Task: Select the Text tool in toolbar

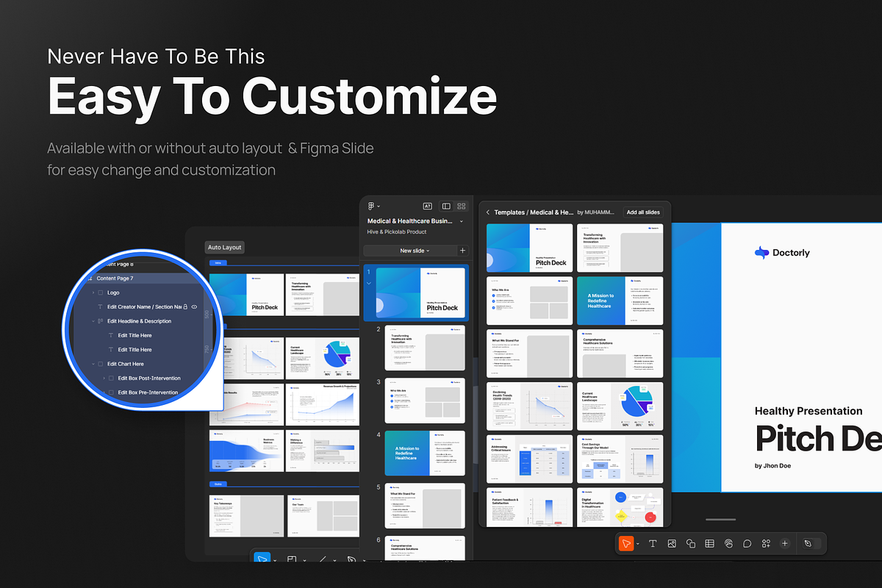Action: [653, 543]
